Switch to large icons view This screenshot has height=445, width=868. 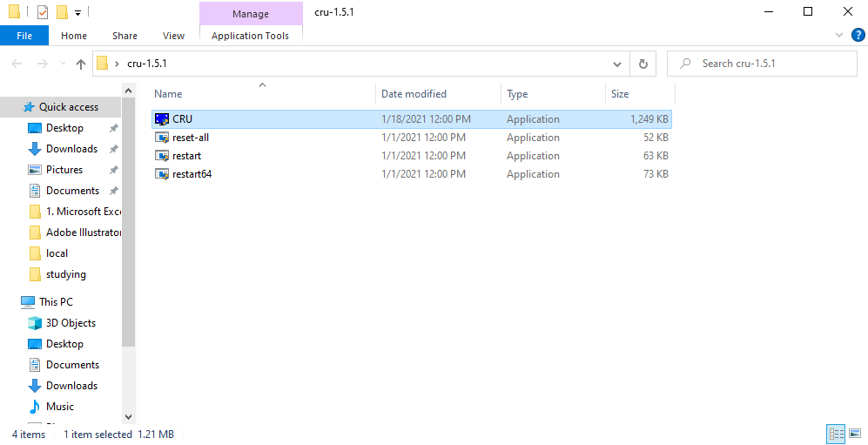pyautogui.click(x=854, y=434)
